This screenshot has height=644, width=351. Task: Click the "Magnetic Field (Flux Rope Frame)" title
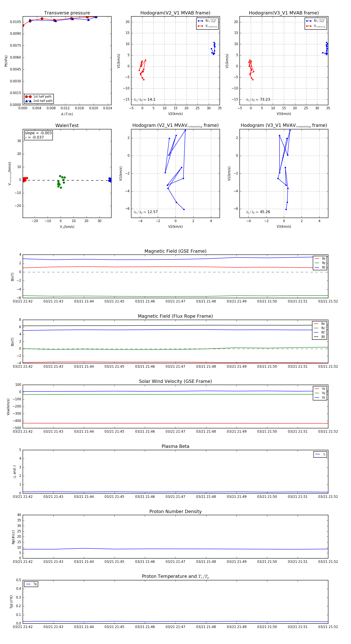(x=175, y=316)
